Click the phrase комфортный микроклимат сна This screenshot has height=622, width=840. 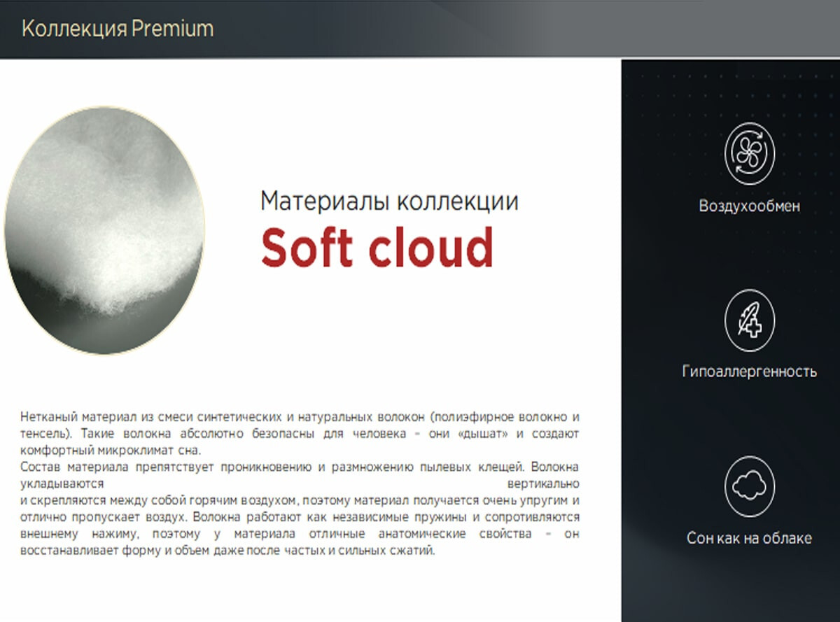111,450
